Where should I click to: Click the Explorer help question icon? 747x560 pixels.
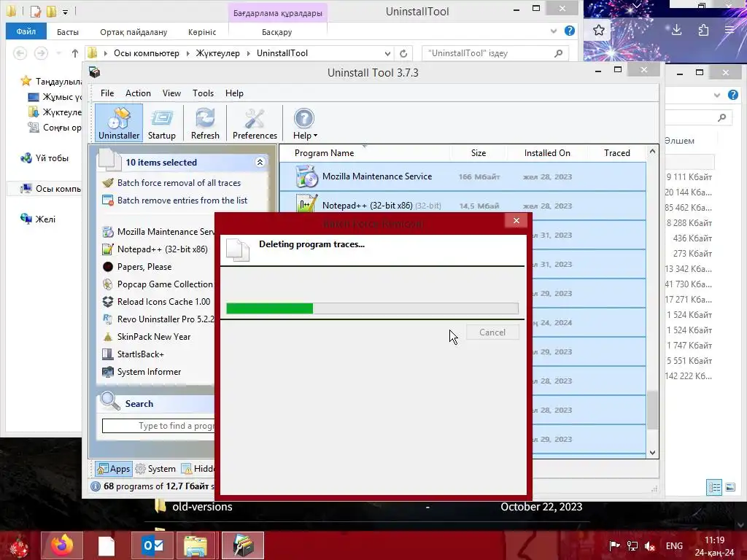point(569,31)
